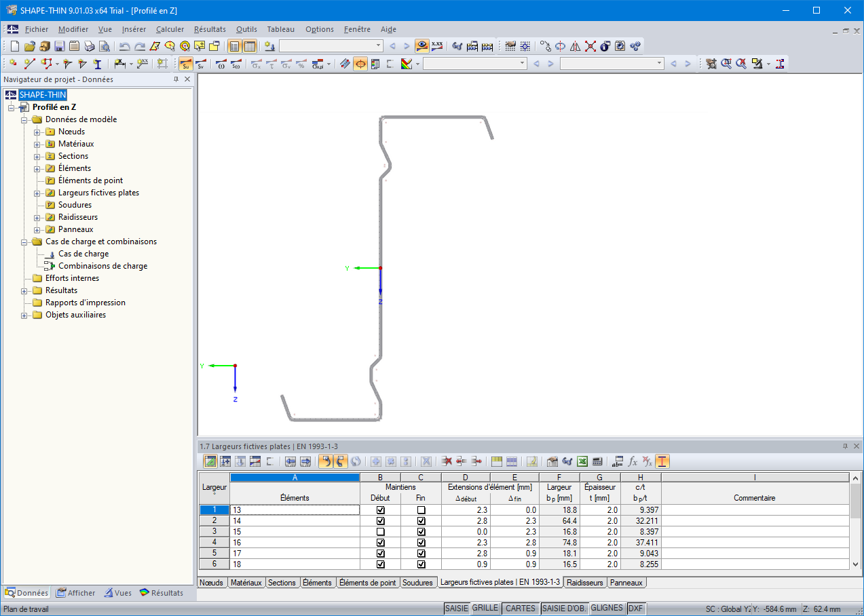Click the Éléments cell containing 14

295,520
